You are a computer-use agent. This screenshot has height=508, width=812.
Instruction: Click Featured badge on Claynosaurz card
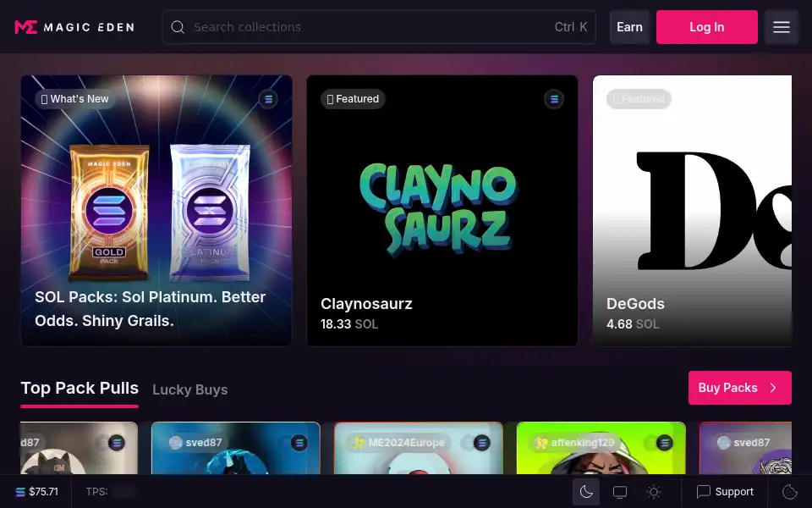pyautogui.click(x=354, y=99)
